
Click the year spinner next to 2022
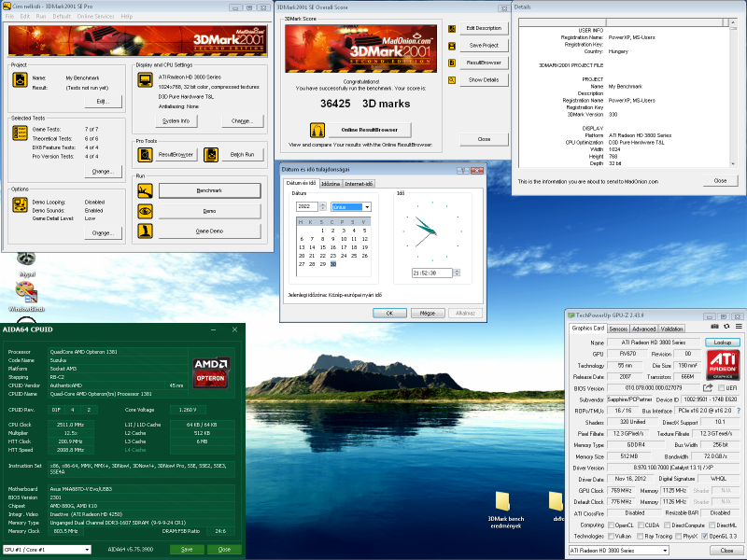(322, 206)
